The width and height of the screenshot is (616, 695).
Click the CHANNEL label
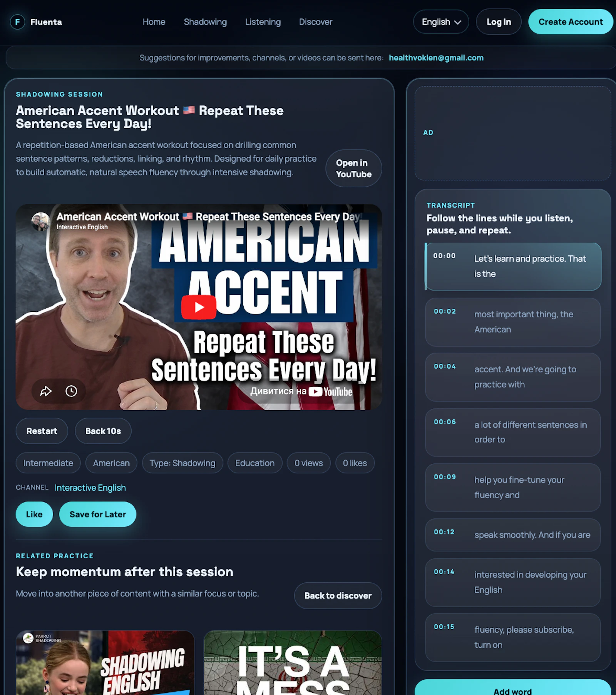click(32, 488)
